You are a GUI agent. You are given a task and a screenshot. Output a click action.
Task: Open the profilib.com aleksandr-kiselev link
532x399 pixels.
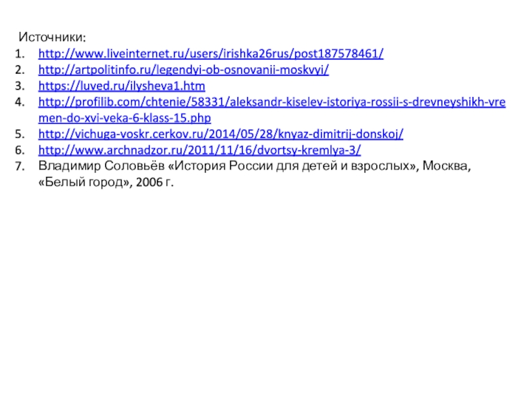(272, 102)
